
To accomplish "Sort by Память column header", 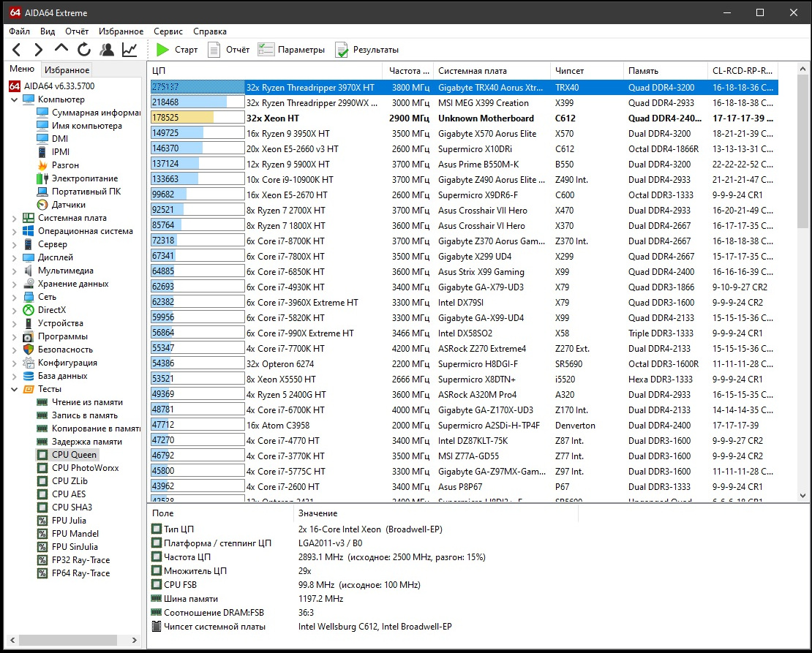I will 665,71.
